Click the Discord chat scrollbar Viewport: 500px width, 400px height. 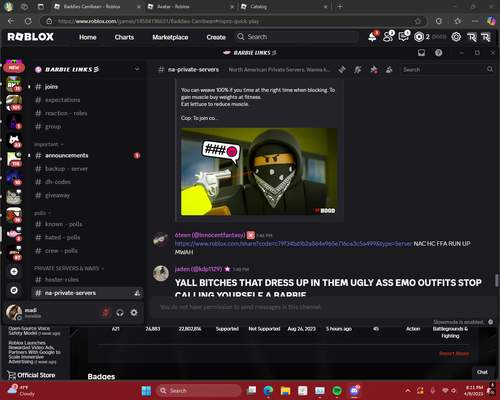click(496, 280)
